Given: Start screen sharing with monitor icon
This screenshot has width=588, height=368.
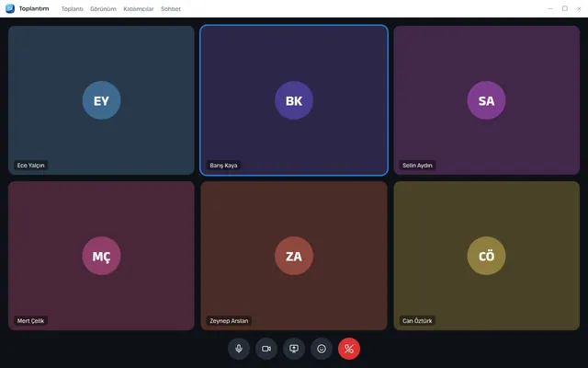Looking at the screenshot, I should pyautogui.click(x=294, y=349).
